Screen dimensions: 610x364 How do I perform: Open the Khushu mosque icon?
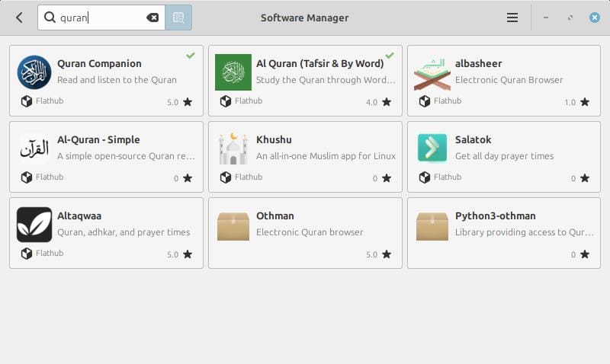[233, 148]
